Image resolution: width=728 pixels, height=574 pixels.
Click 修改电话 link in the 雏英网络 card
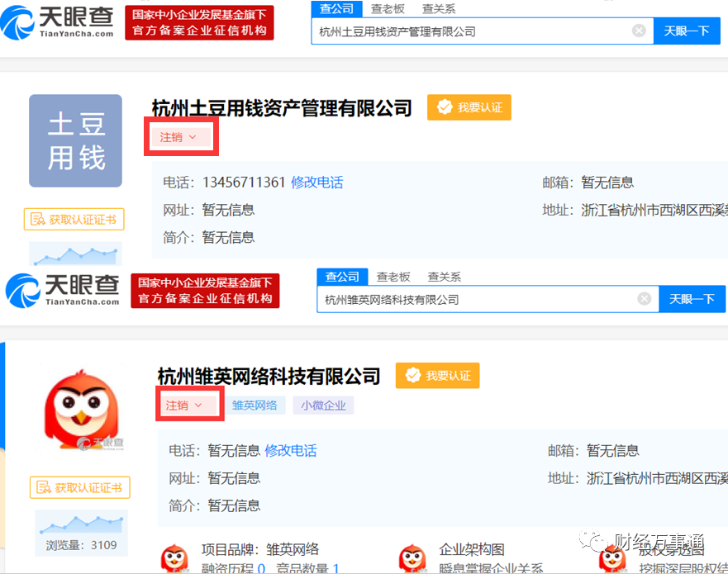(x=291, y=451)
